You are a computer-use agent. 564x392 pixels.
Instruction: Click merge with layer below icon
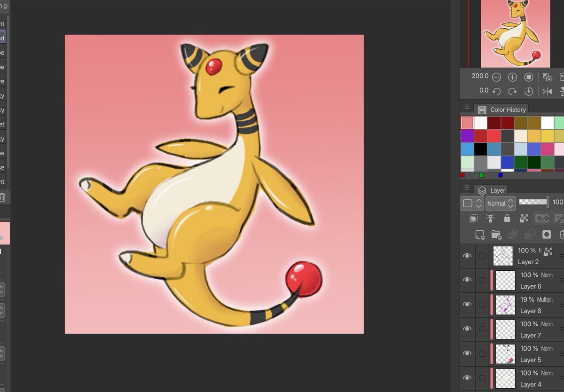(530, 234)
